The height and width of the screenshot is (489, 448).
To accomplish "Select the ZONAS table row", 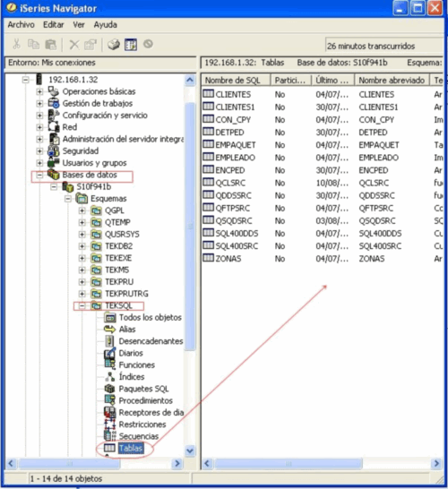I will pos(323,259).
